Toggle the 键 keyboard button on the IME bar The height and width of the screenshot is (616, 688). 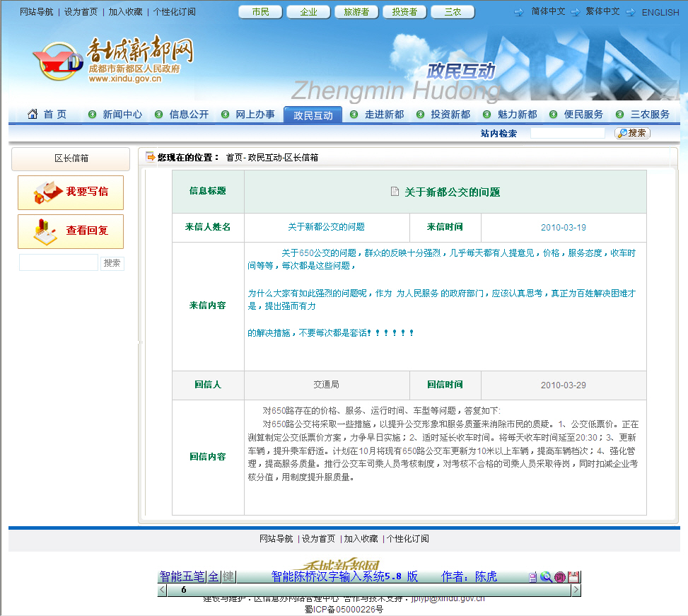228,576
